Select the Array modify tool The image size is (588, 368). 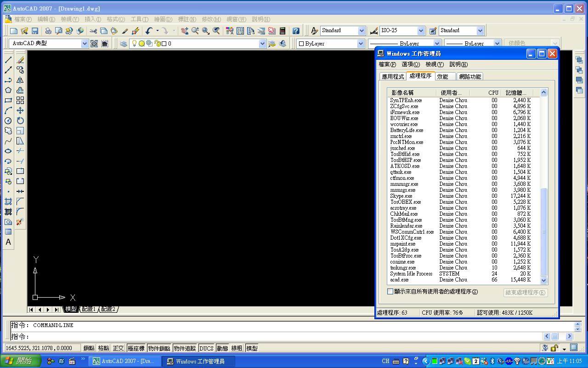click(x=20, y=100)
